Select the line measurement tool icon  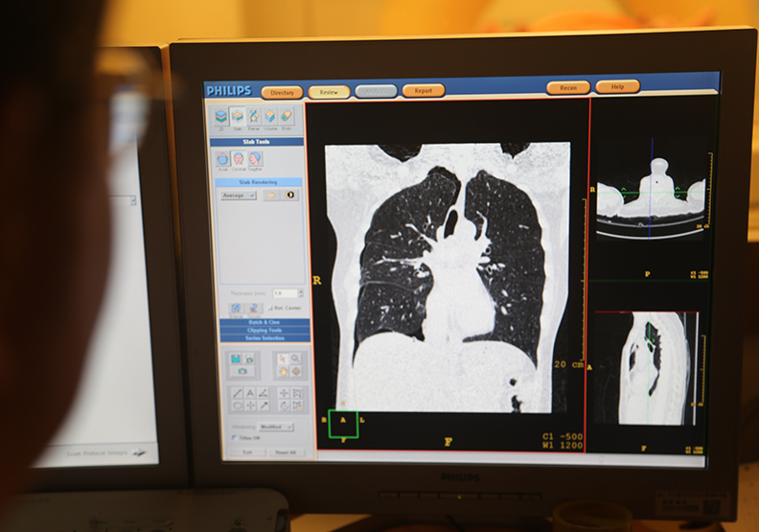(x=238, y=392)
